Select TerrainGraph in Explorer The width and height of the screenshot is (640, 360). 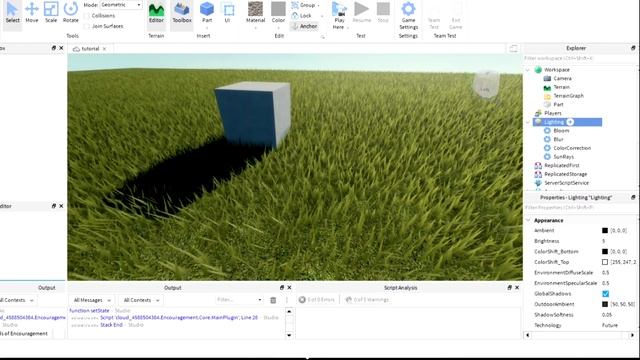tap(568, 96)
